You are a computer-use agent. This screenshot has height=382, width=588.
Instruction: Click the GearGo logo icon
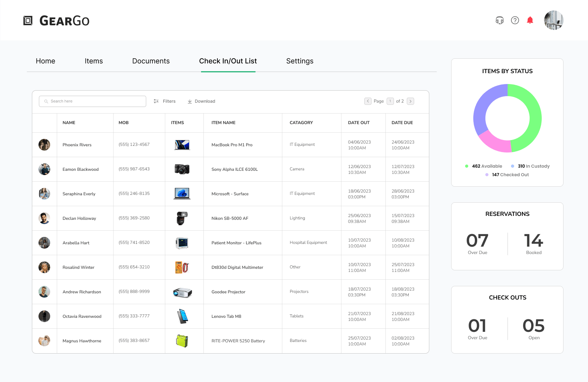[28, 20]
